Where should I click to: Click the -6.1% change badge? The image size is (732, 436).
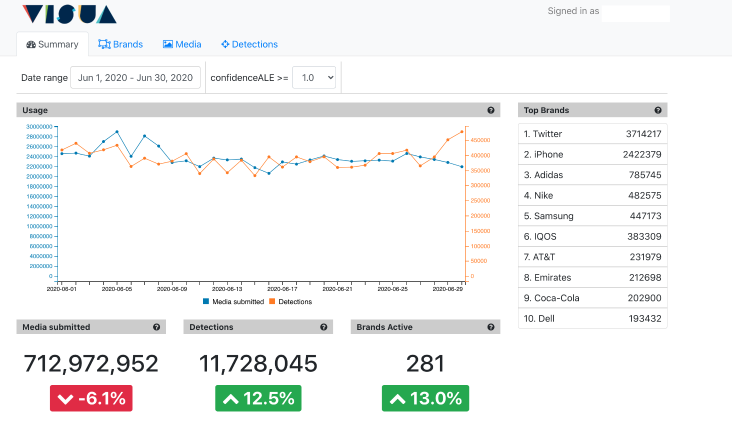point(91,398)
